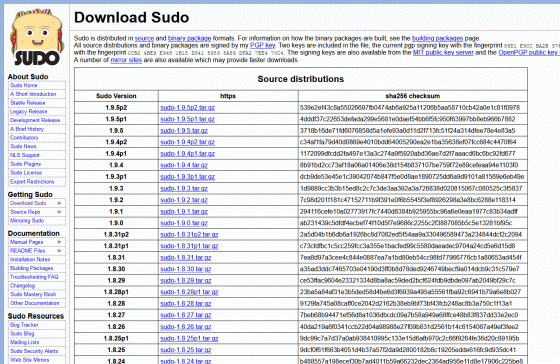Open Mailing Lists page
Viewport: 560px width, 364px height.
pos(24,342)
